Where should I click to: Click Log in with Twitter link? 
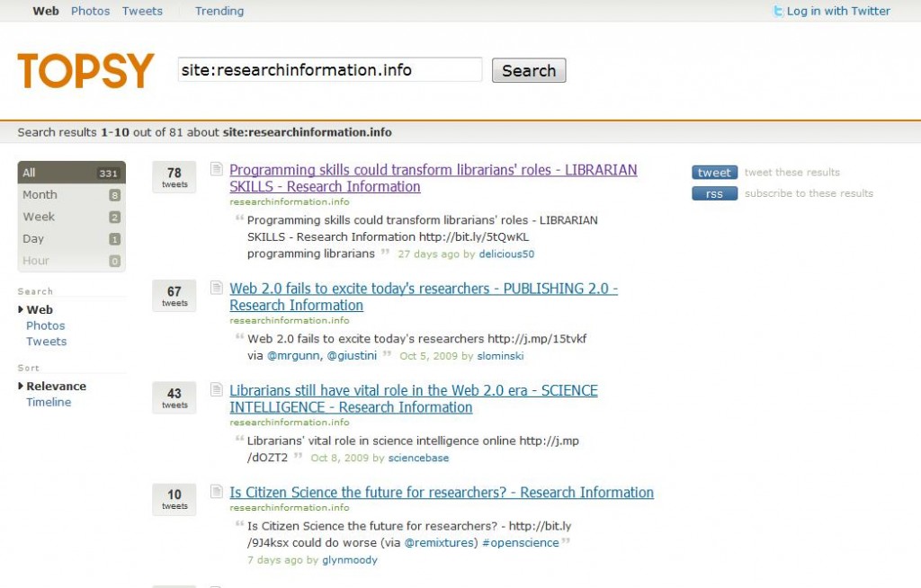pyautogui.click(x=838, y=11)
